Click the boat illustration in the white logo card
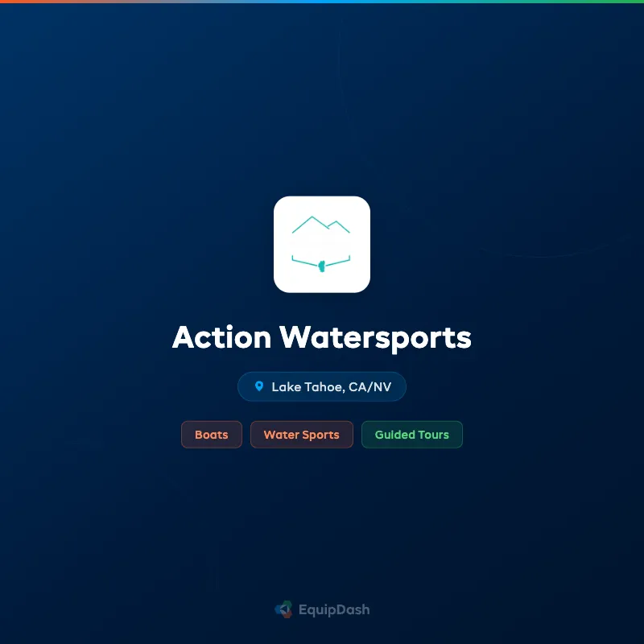 pyautogui.click(x=322, y=262)
